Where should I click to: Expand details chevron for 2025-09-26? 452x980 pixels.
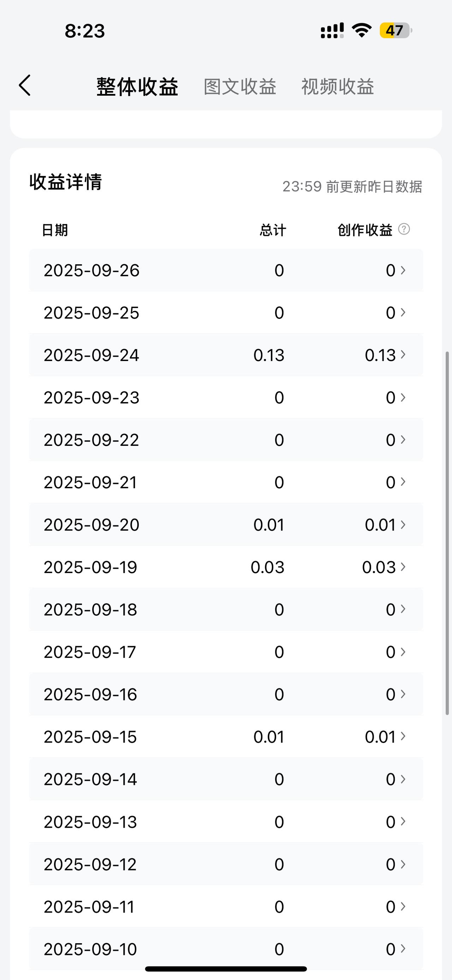click(x=403, y=270)
